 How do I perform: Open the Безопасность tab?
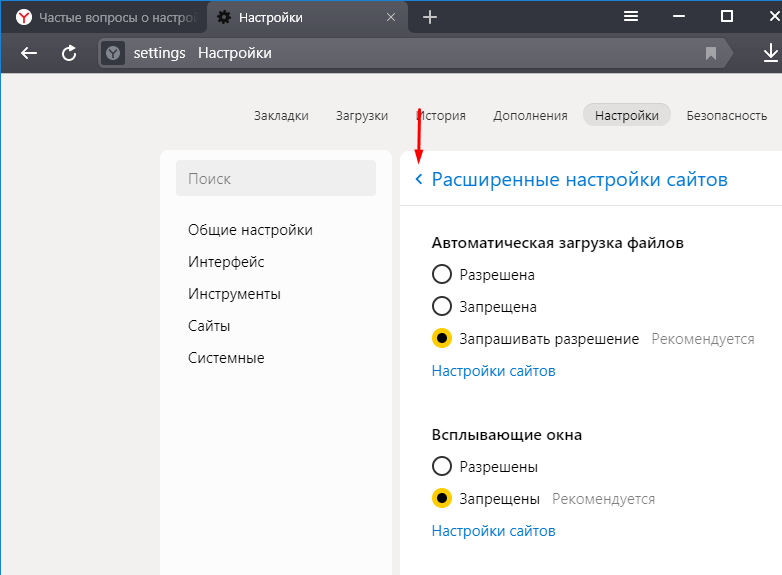click(727, 116)
